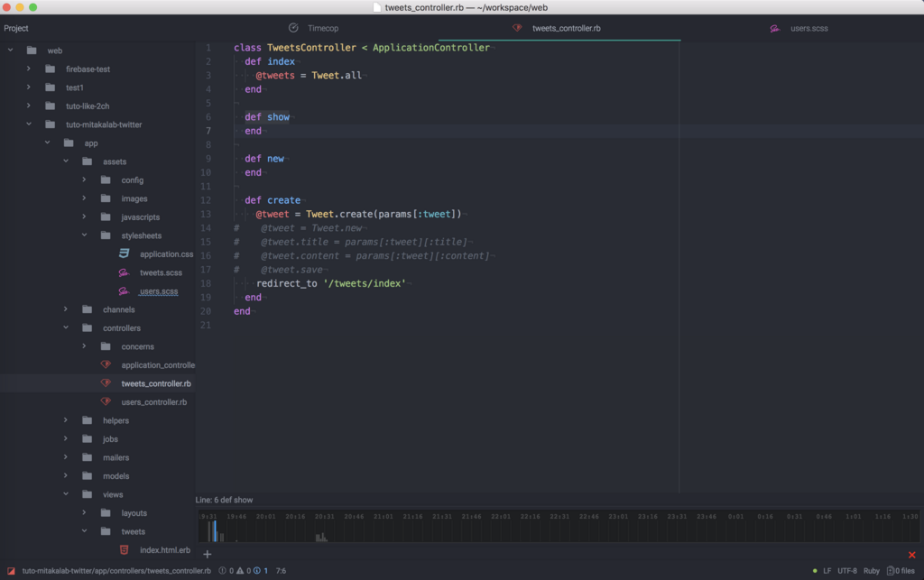Collapse the tuto-mitakalab-twitter folder chevron
Image resolution: width=924 pixels, height=580 pixels.
coord(28,124)
